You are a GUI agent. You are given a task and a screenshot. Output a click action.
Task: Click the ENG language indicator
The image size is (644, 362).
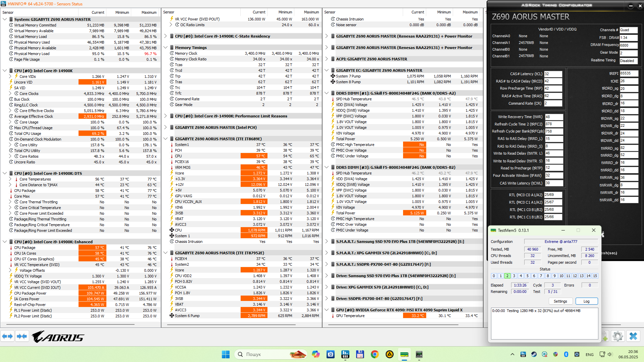589,354
